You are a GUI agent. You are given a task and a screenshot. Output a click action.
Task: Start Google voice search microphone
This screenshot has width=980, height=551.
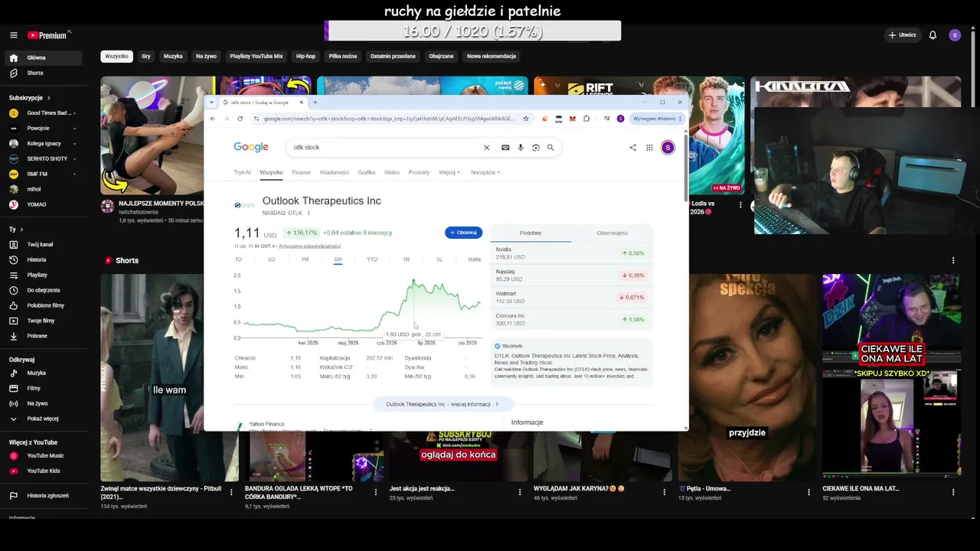[x=521, y=148]
